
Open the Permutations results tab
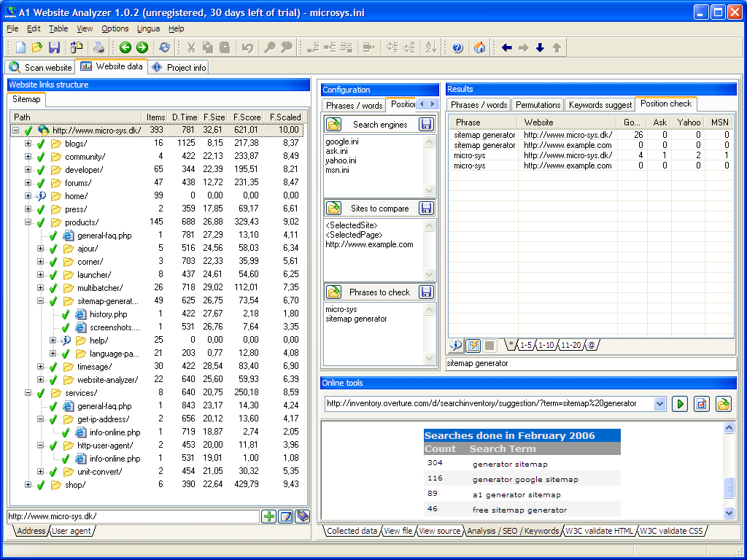(538, 105)
